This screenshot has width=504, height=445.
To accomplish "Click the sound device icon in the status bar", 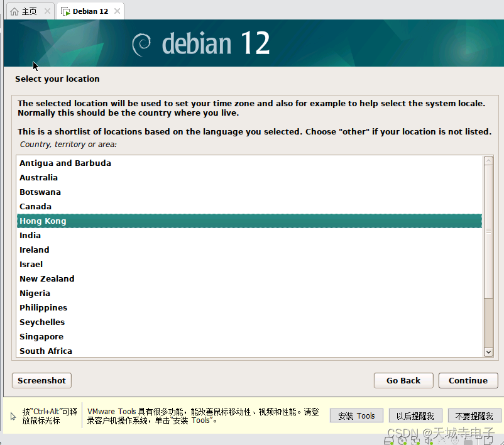I will tap(429, 439).
